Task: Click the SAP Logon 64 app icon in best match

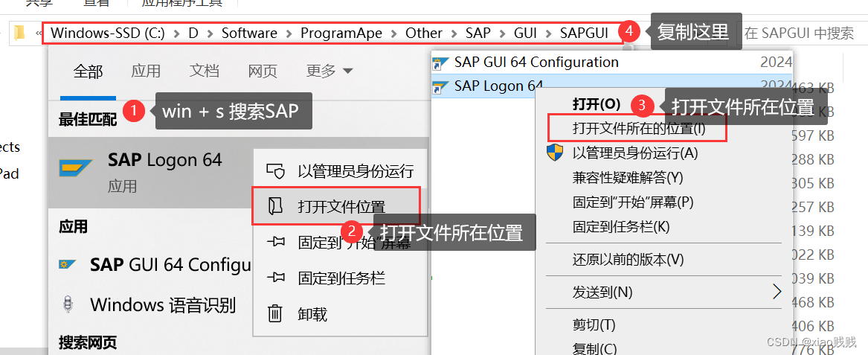Action: (x=76, y=167)
